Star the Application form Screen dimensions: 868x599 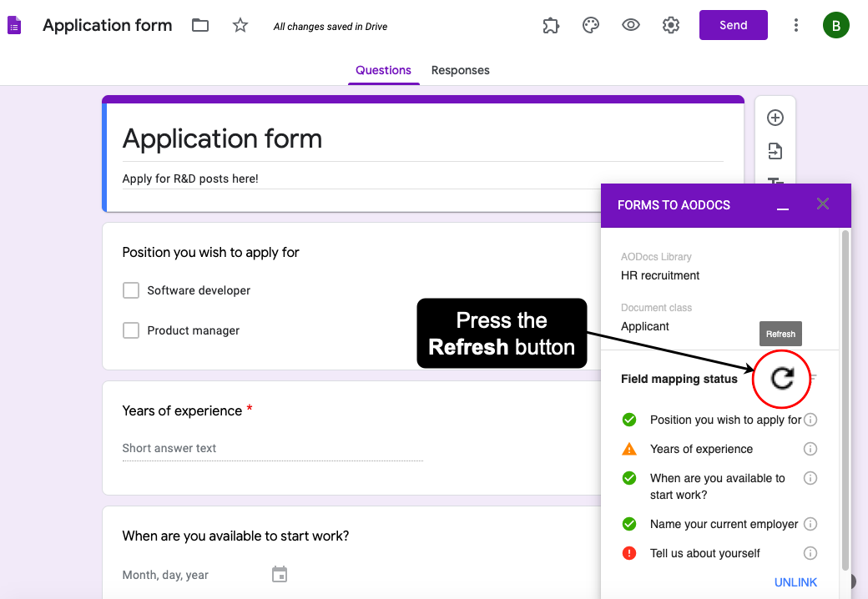pyautogui.click(x=240, y=25)
